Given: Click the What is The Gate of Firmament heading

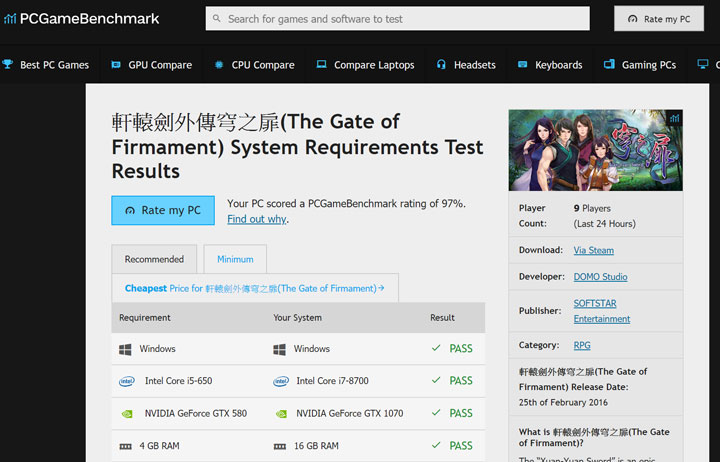Looking at the screenshot, I should click(x=594, y=437).
